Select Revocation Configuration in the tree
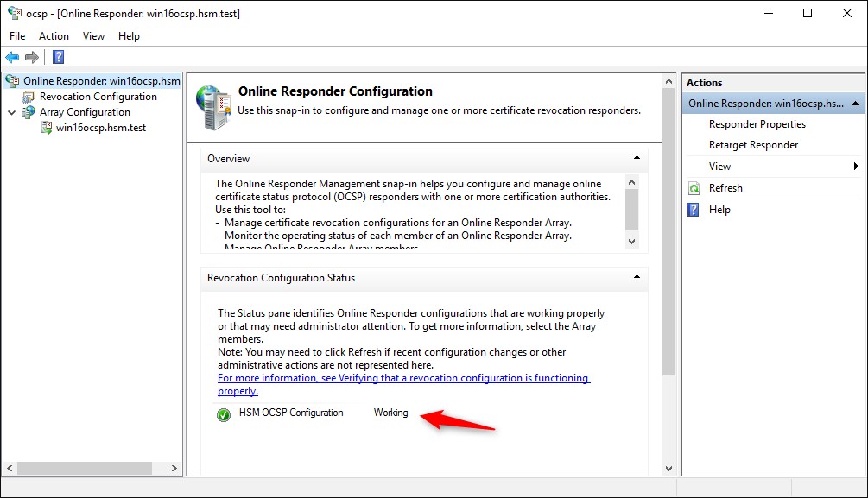Screen dimensions: 868x498 [x=98, y=97]
